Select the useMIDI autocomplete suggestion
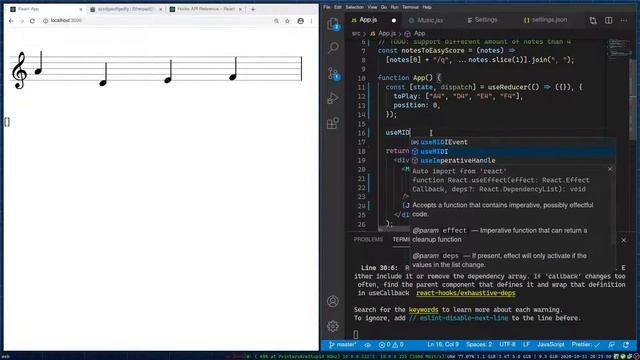Image resolution: width=640 pixels, height=360 pixels. 513,151
